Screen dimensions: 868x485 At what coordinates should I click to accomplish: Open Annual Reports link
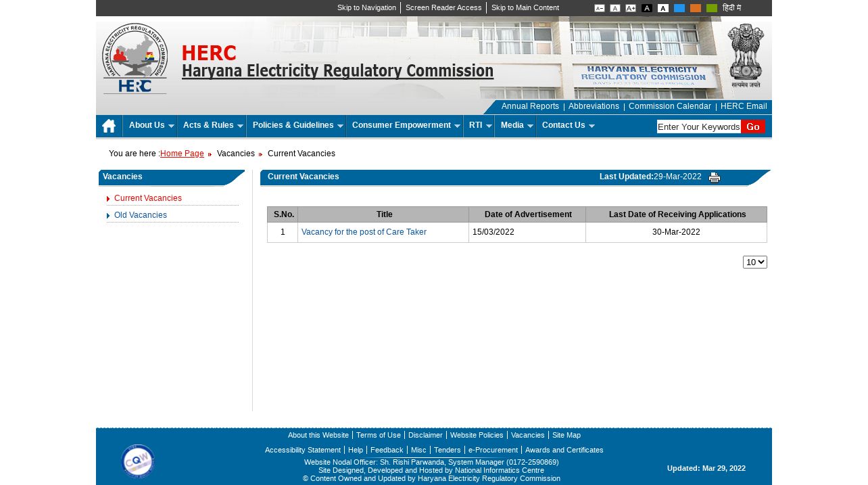pos(530,106)
